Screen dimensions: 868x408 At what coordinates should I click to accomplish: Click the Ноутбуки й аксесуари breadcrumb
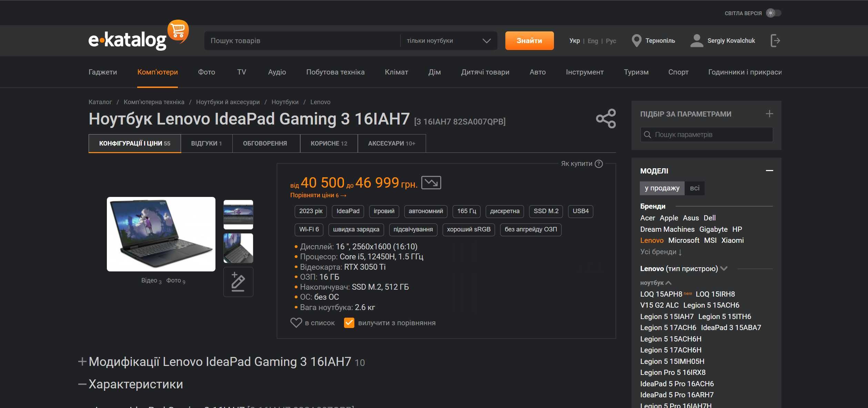point(228,102)
